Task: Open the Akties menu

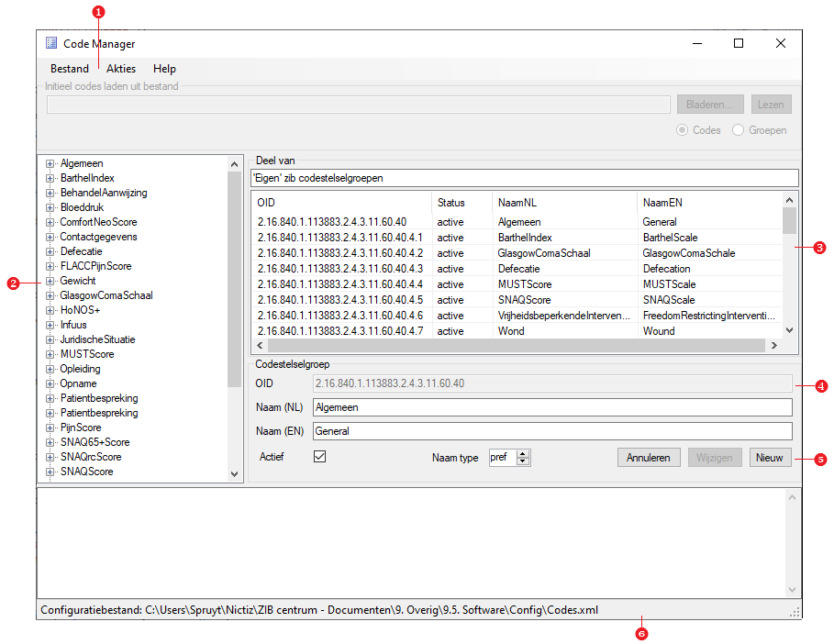Action: pyautogui.click(x=121, y=69)
